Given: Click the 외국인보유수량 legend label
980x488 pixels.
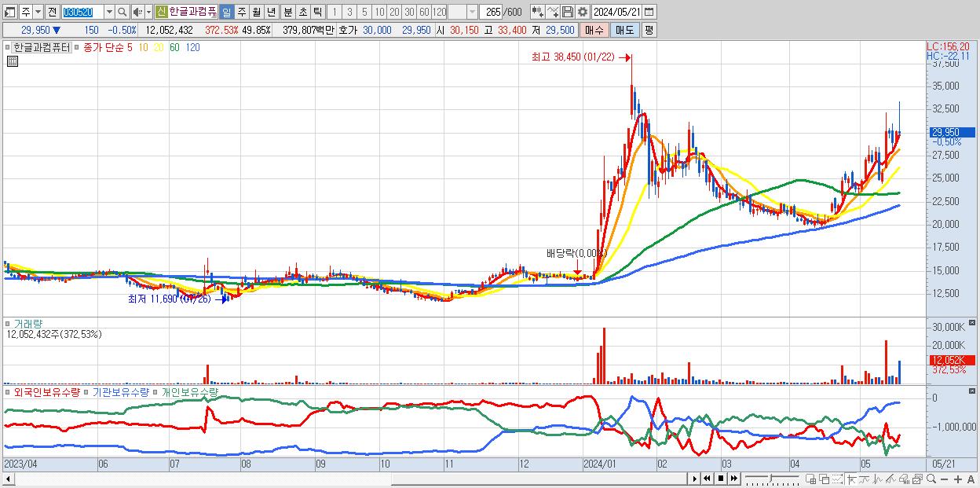Looking at the screenshot, I should point(46,391).
